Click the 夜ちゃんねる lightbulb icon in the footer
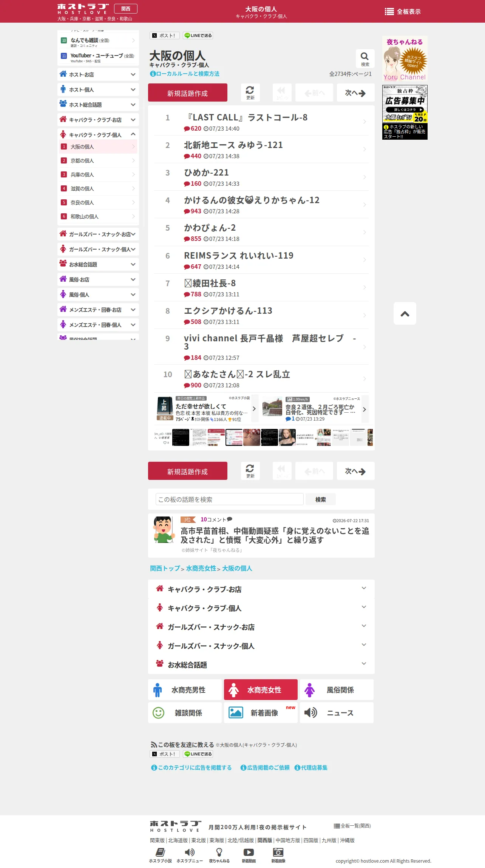 coord(219,852)
